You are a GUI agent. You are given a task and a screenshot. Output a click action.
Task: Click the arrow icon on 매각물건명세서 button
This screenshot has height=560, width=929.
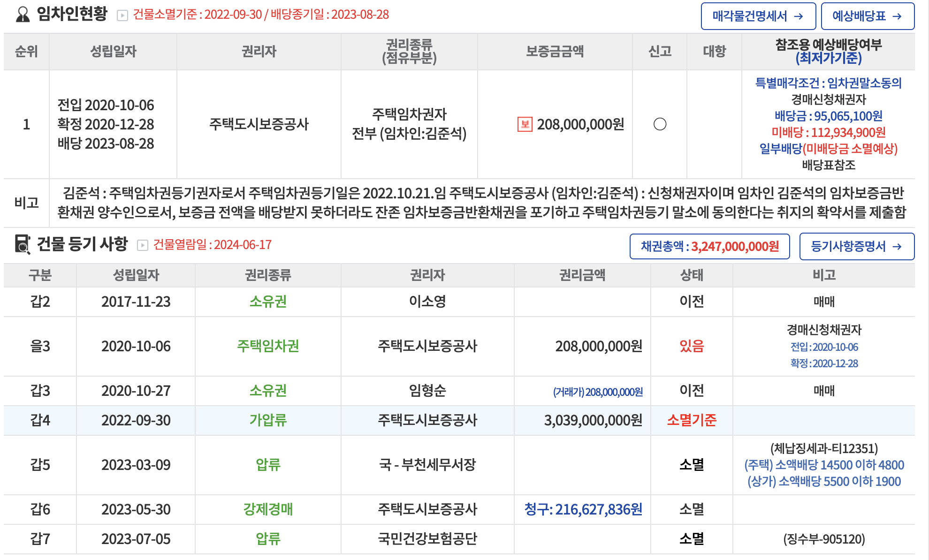[x=799, y=16]
